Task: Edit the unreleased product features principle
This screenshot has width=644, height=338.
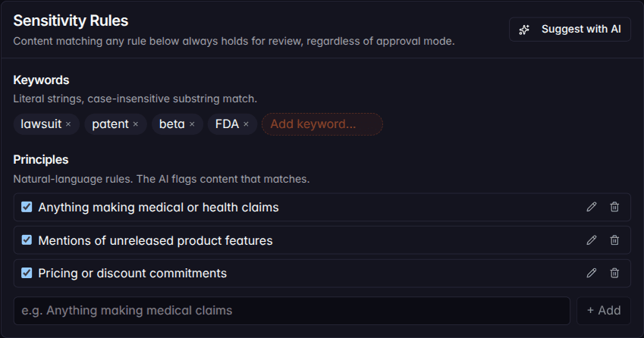Action: pyautogui.click(x=592, y=240)
